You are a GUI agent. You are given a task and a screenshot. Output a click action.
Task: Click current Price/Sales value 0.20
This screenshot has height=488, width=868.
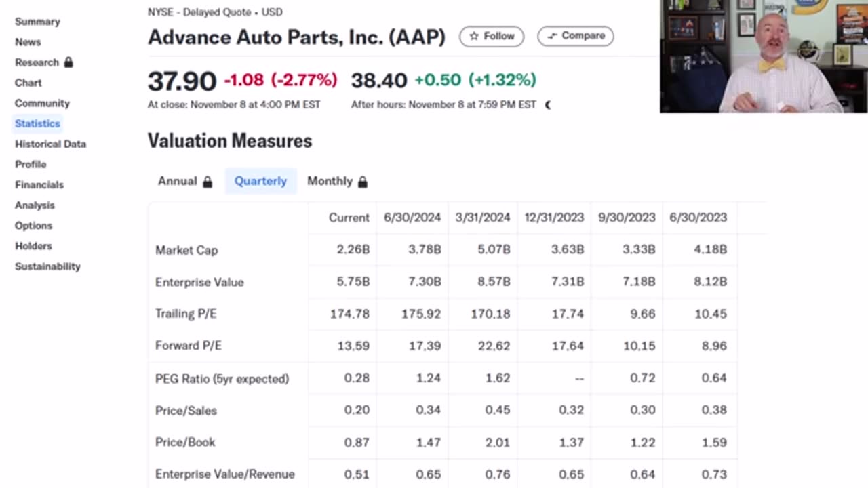tap(357, 410)
